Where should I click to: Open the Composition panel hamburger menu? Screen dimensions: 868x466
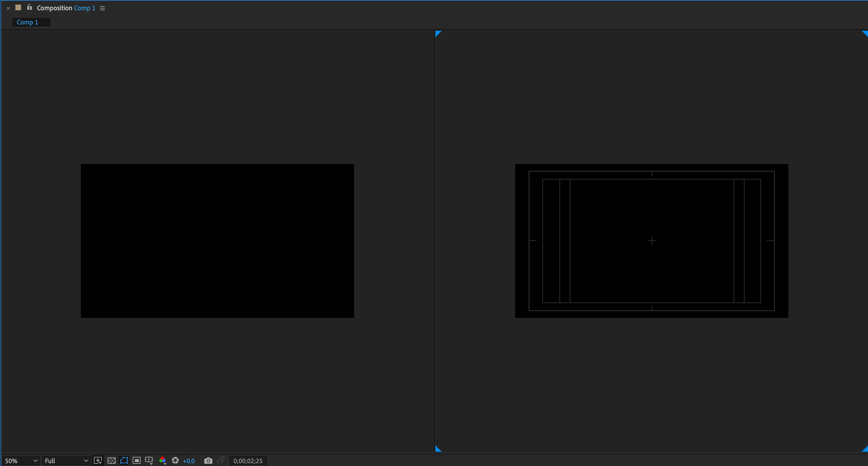[x=102, y=8]
